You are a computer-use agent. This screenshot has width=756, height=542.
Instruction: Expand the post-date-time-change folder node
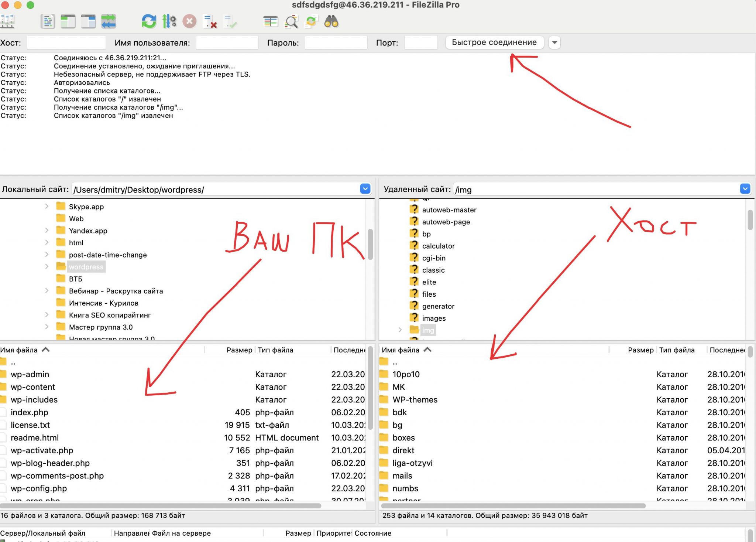[47, 255]
